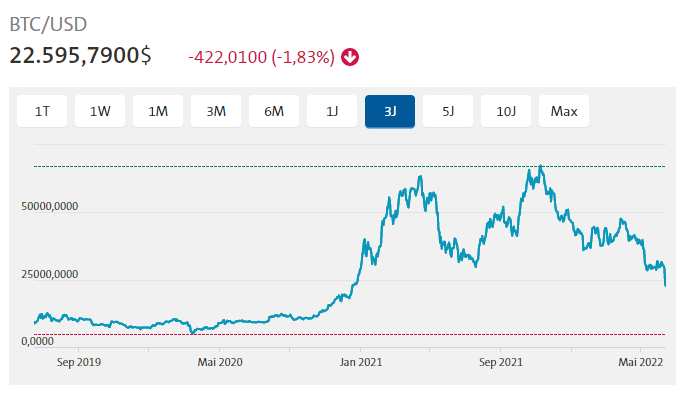Click the 25000,0000 axis label
Viewport: 683px width, 393px height.
tap(50, 274)
